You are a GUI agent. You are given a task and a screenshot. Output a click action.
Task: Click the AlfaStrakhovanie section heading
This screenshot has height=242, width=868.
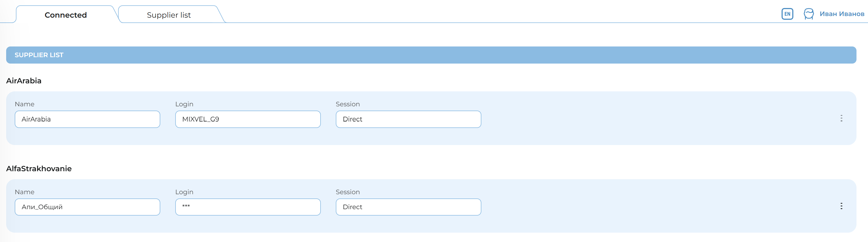(39, 169)
